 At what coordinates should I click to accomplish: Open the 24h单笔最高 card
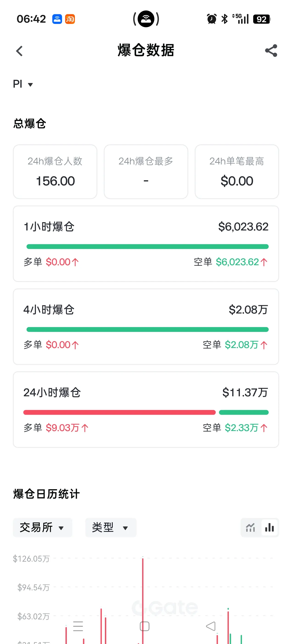click(x=237, y=172)
